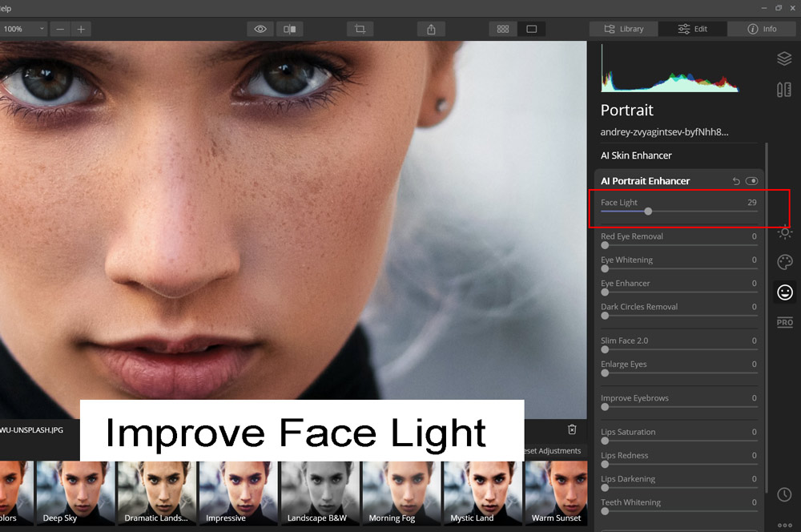Open the PRO tools category

tap(785, 322)
